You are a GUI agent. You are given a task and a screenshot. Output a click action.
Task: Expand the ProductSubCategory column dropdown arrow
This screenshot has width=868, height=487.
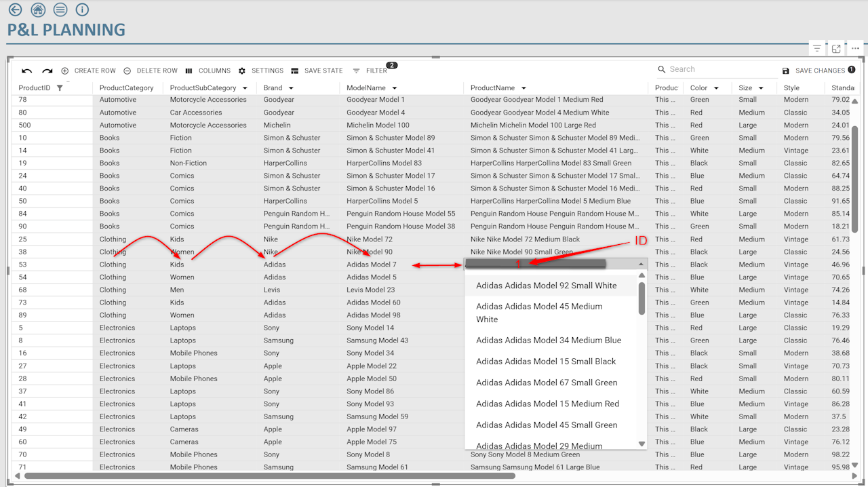(x=245, y=88)
